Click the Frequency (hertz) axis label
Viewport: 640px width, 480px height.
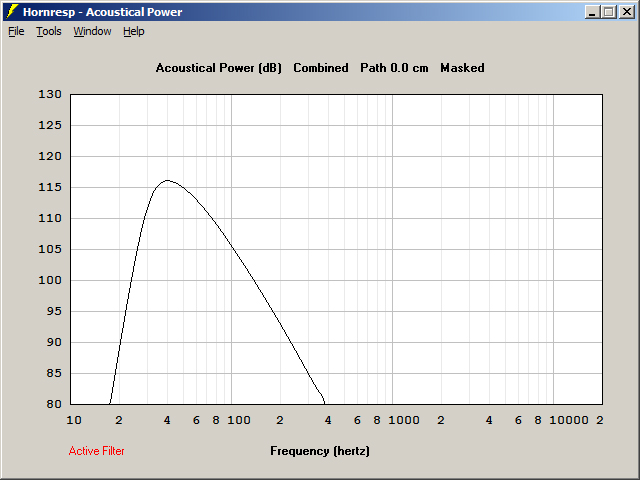pos(320,451)
